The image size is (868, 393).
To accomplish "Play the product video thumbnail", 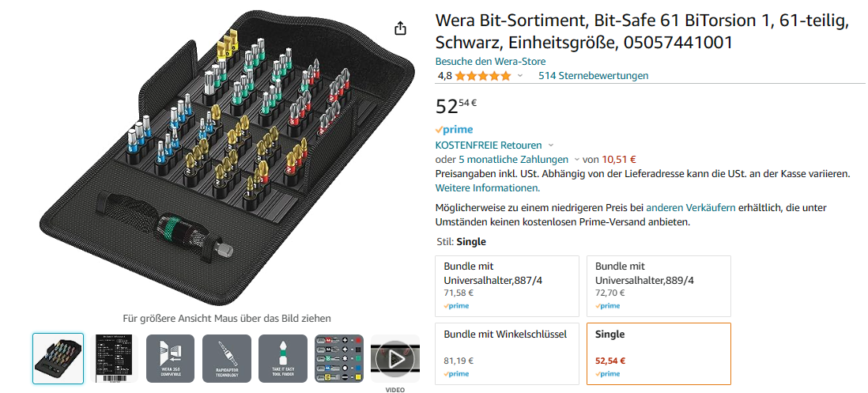I will tap(395, 359).
